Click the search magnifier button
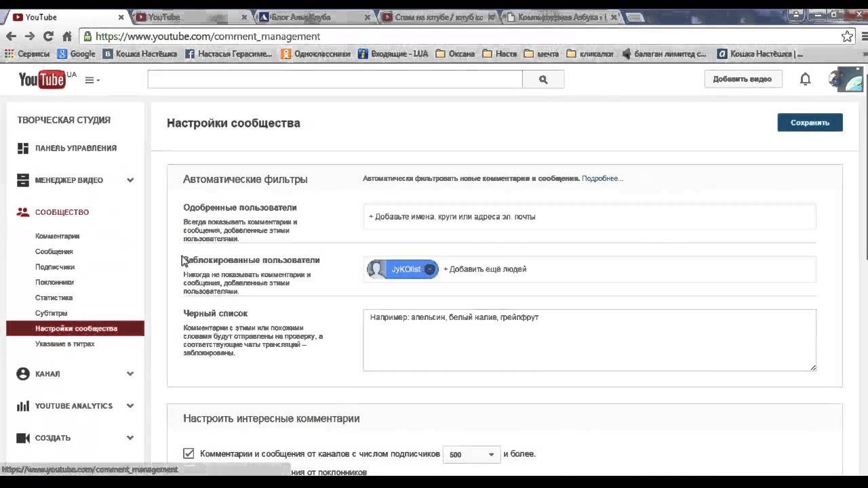868x488 pixels. [x=543, y=79]
